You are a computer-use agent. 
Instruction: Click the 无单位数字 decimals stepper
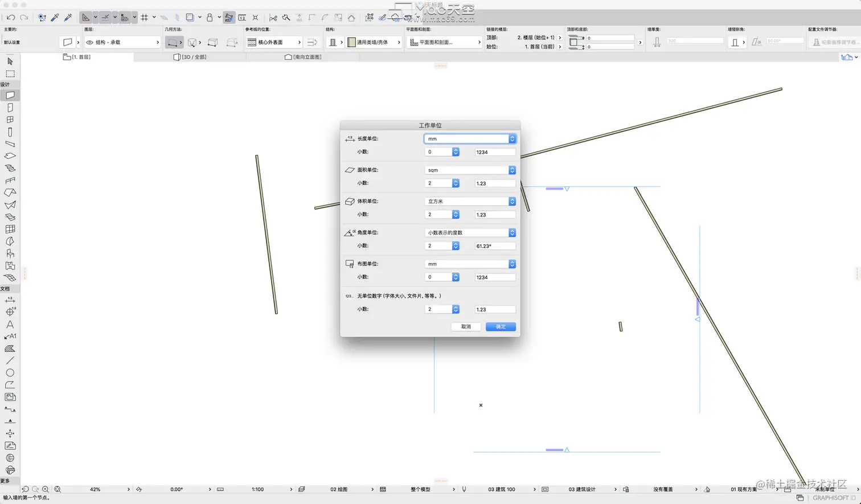click(456, 309)
